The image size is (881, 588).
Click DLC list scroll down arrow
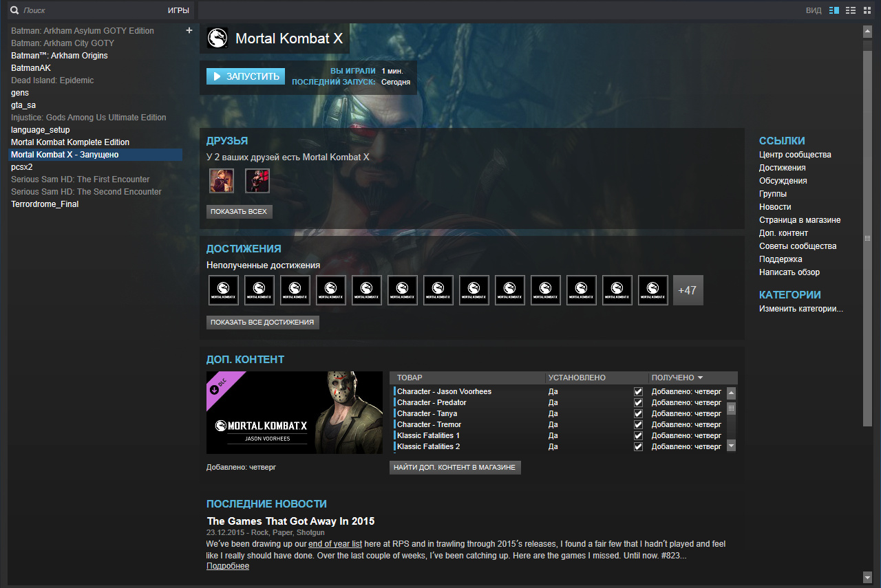(731, 446)
